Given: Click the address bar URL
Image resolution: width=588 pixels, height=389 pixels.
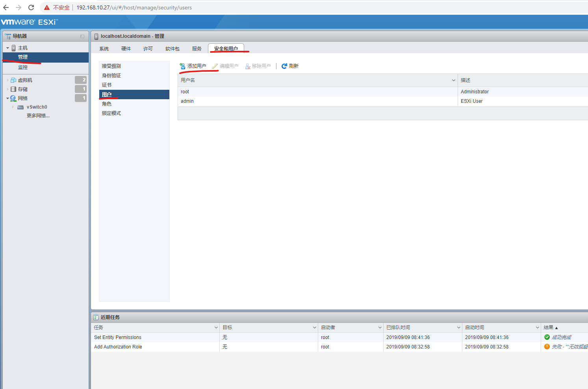Looking at the screenshot, I should point(134,7).
